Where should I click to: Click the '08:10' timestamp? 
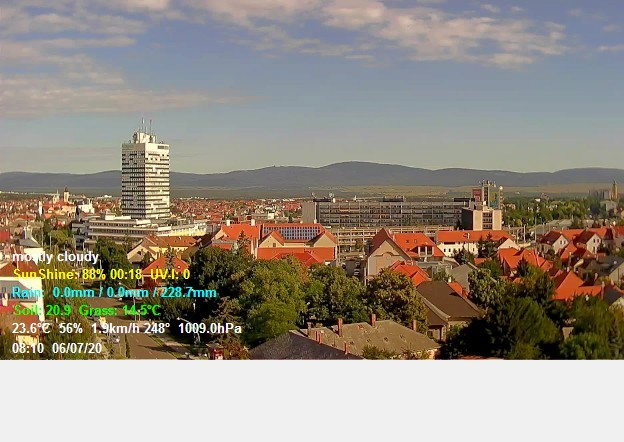28,349
